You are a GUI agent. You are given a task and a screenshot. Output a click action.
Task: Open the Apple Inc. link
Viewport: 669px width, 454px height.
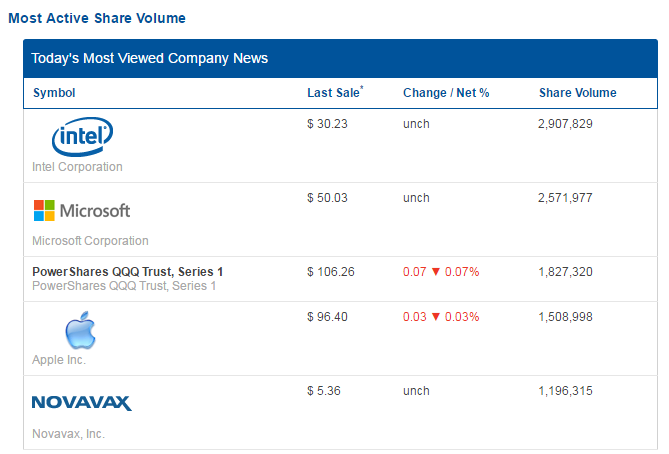(59, 360)
